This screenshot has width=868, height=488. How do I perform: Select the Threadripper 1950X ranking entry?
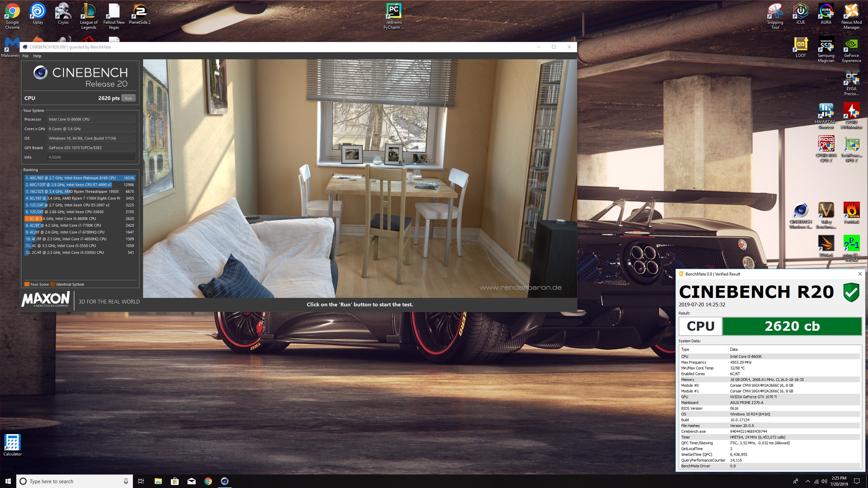click(x=80, y=191)
